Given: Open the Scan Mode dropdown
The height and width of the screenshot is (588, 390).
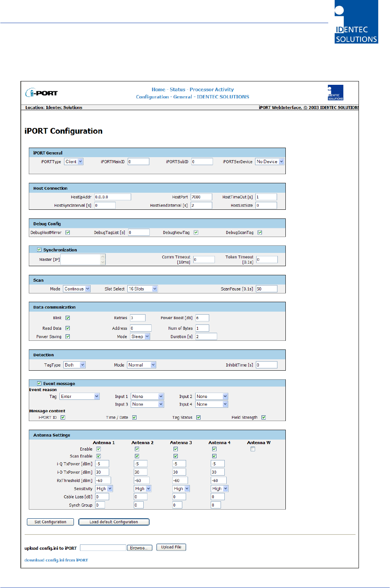Looking at the screenshot, I should [x=77, y=289].
